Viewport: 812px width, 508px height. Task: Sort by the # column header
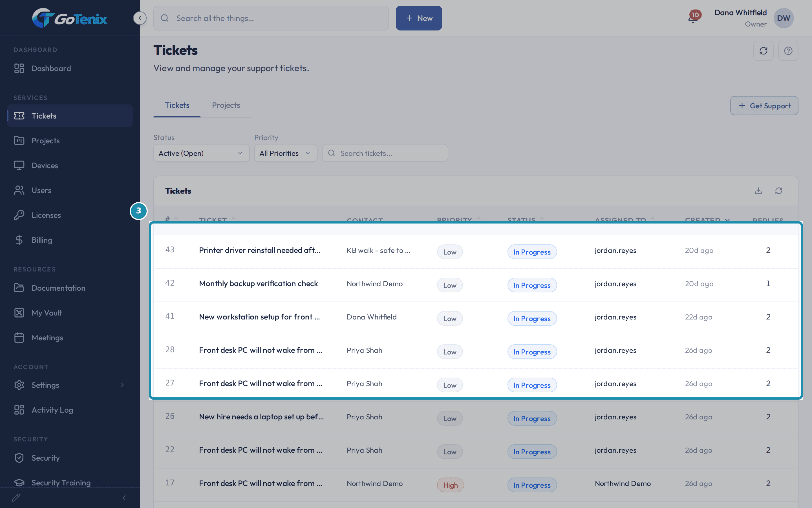tap(171, 219)
